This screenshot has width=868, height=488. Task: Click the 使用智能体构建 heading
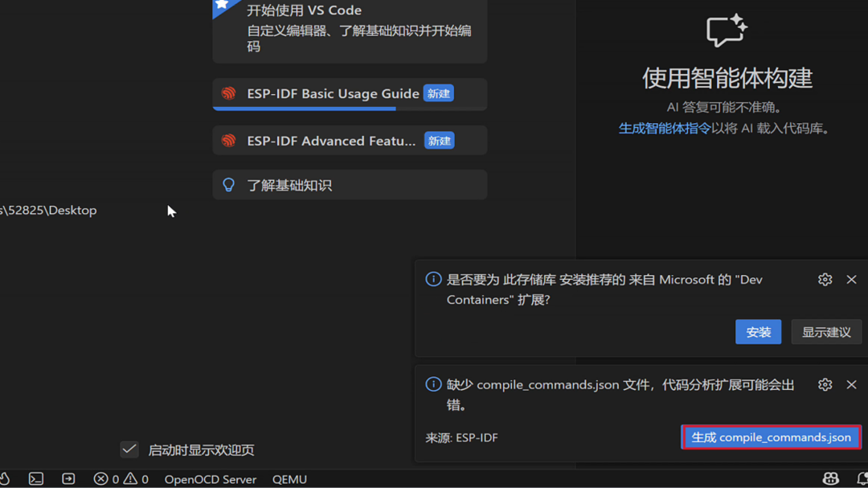pos(727,78)
